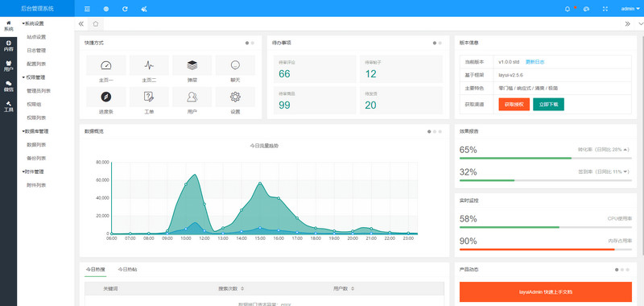Open the 待审帖子 card showing 12
Viewport: 644px width, 306px height.
(401, 69)
